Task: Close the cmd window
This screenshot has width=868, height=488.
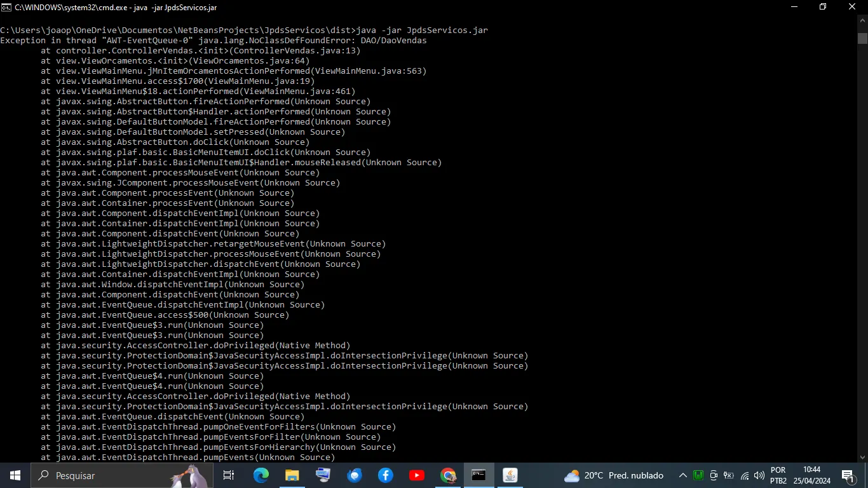Action: (853, 6)
